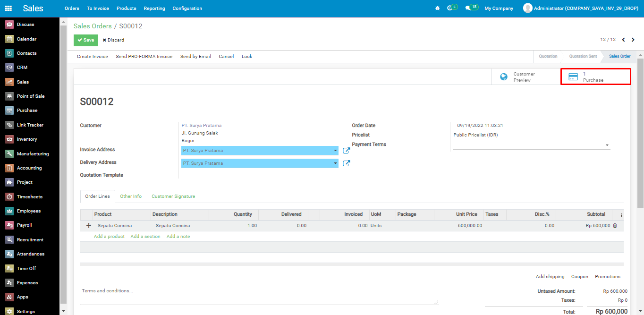Open Inventory in the left sidebar

click(27, 139)
